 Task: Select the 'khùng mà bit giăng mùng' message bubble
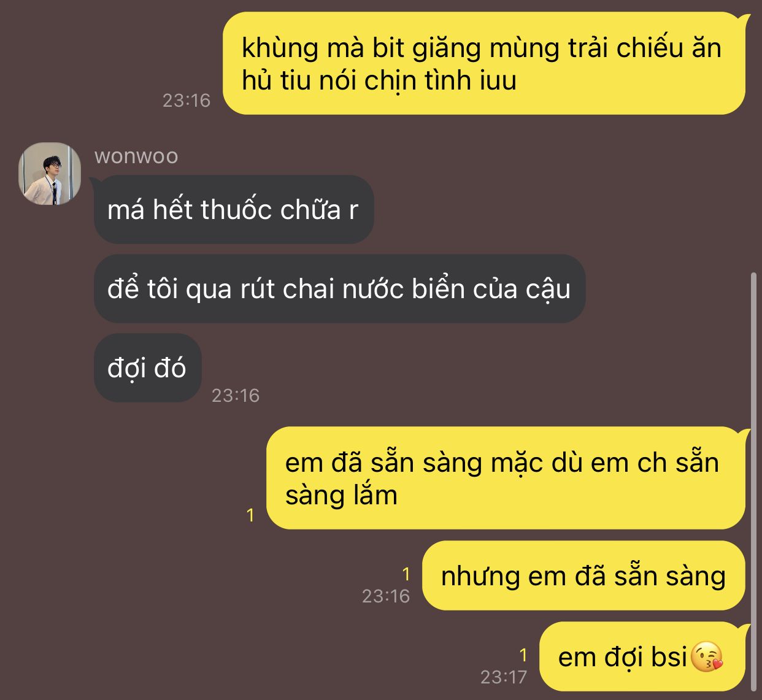(x=485, y=64)
